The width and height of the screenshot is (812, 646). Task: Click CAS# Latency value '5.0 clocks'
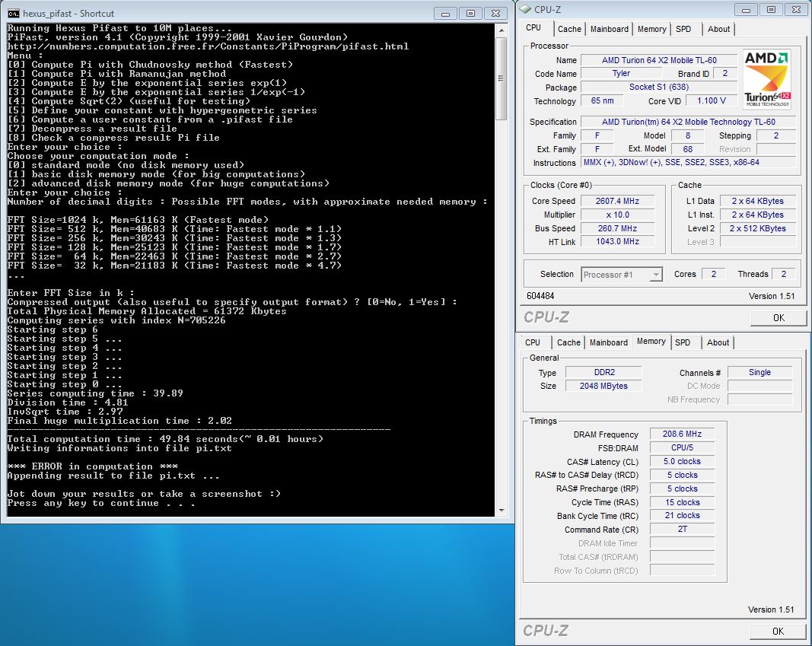682,461
